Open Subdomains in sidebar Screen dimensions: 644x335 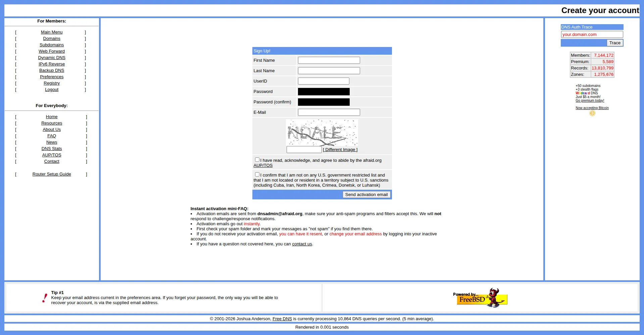(x=52, y=45)
